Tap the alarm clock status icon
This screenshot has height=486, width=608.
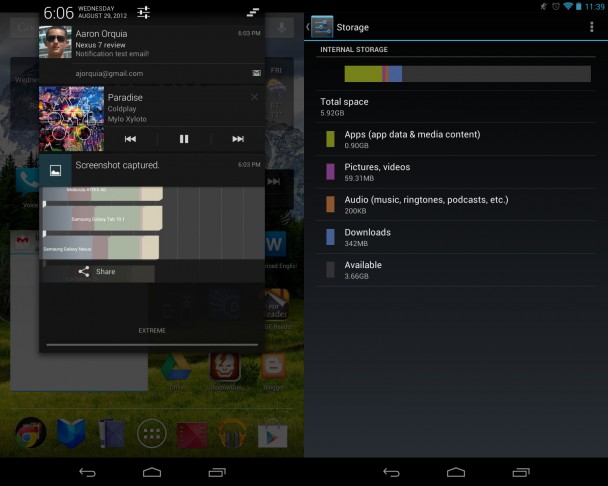click(556, 6)
